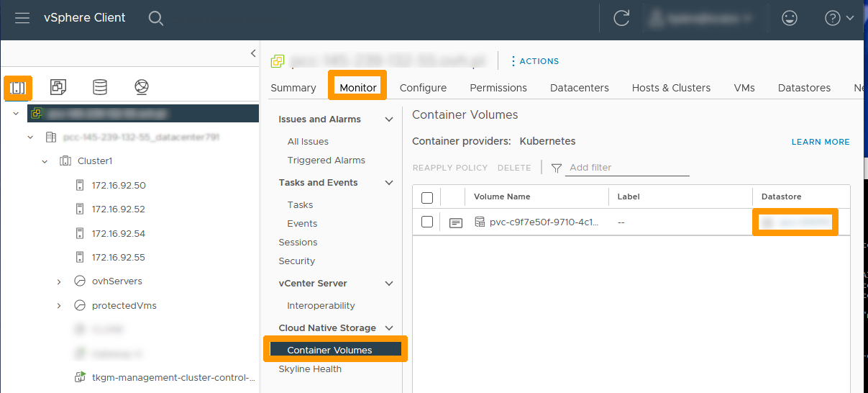Select the Storage inventory icon
868x393 pixels.
tap(100, 88)
